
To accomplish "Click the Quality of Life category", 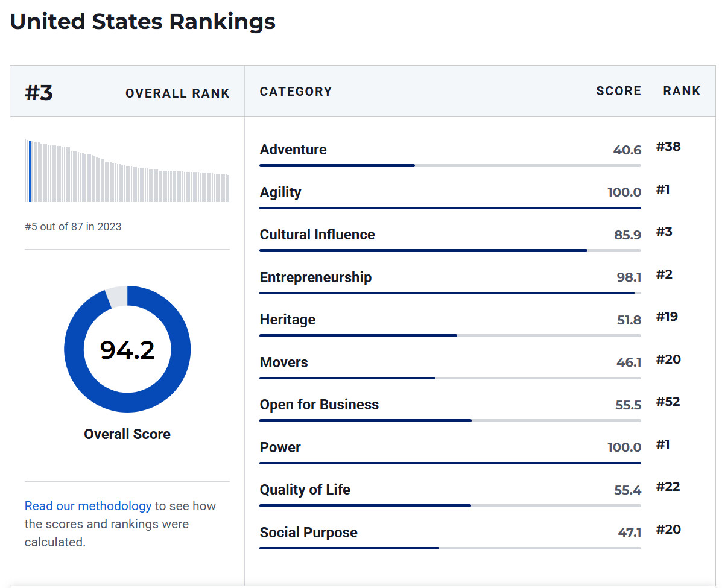I will [305, 490].
